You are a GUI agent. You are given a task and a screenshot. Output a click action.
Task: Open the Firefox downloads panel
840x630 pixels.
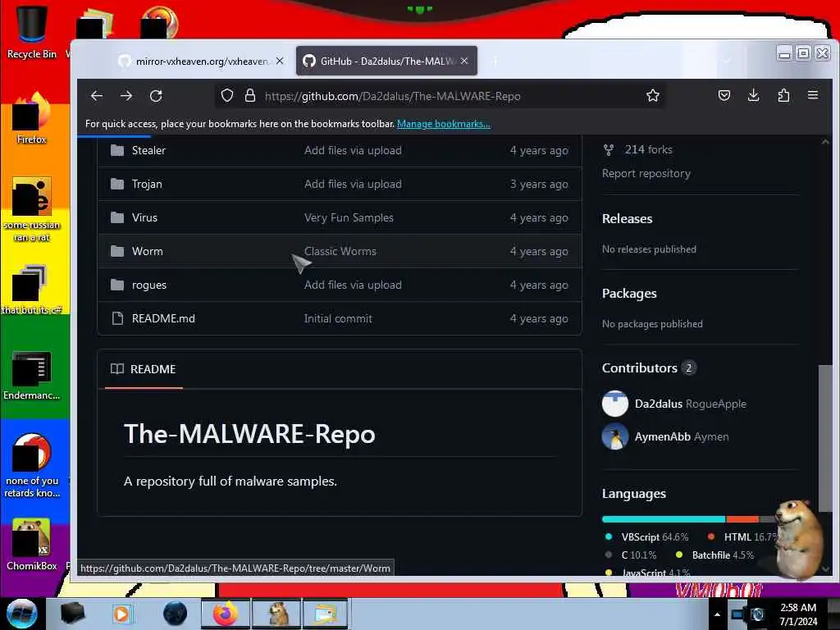[x=753, y=95]
